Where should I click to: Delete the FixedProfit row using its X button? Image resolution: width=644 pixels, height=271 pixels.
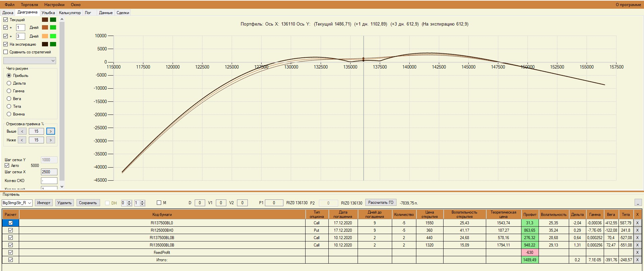pyautogui.click(x=637, y=252)
